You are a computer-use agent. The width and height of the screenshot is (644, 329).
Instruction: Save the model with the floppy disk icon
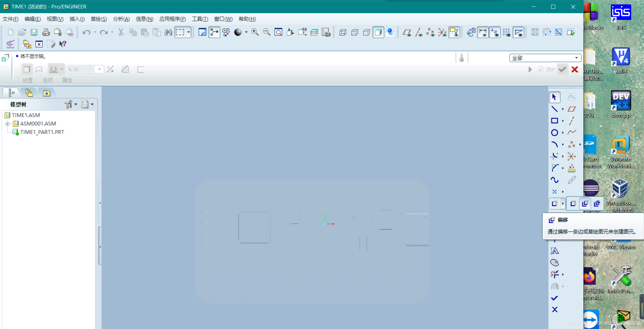[34, 32]
